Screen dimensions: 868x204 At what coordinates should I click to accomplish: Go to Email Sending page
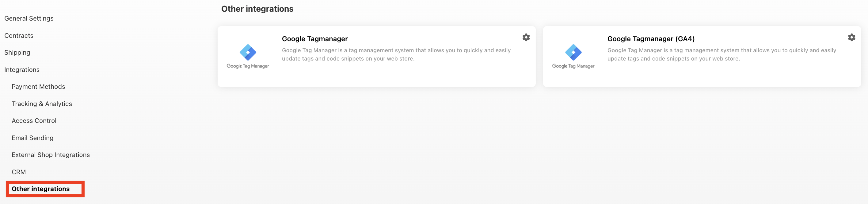tap(33, 138)
